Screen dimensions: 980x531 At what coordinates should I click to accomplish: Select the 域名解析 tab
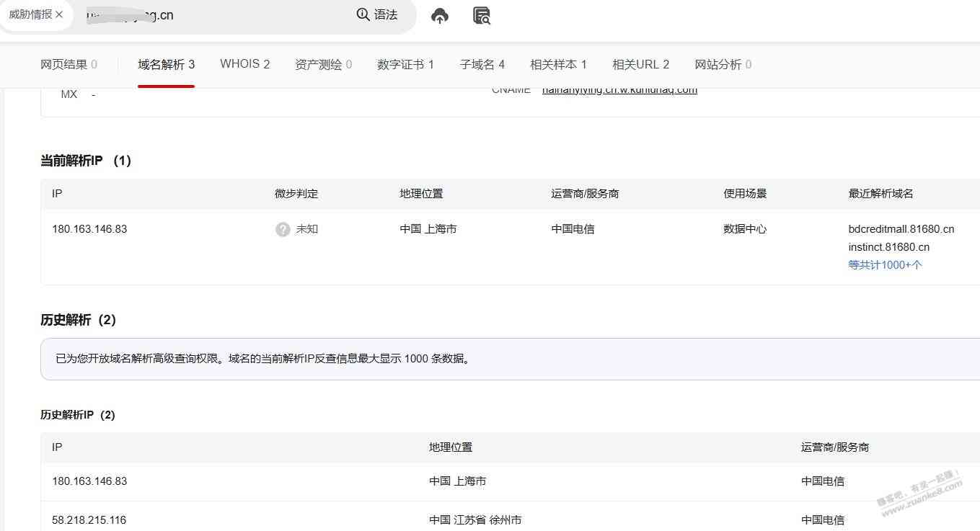(166, 64)
